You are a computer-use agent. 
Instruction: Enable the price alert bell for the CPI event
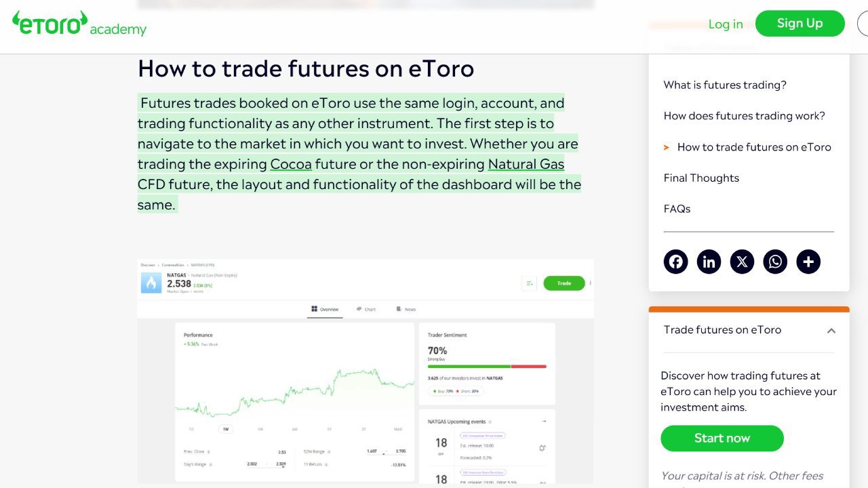pos(540,448)
